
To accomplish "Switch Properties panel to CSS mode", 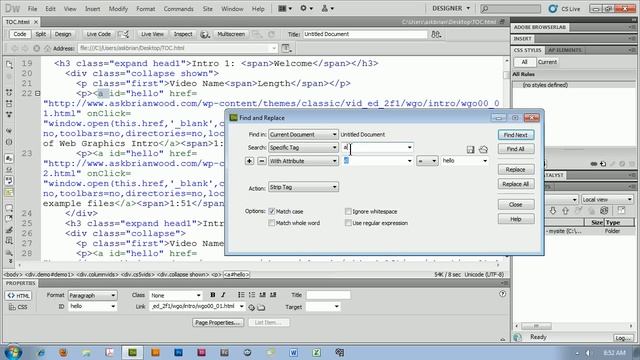I will [x=18, y=307].
